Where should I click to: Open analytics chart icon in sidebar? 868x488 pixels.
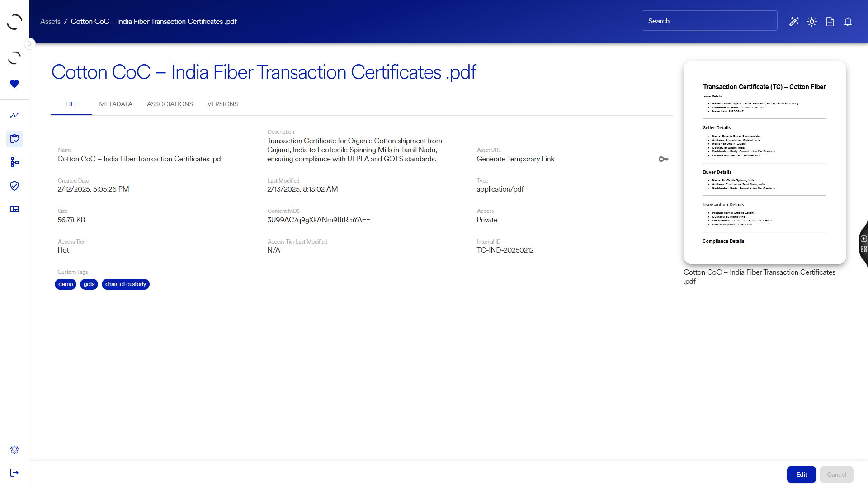coord(14,115)
